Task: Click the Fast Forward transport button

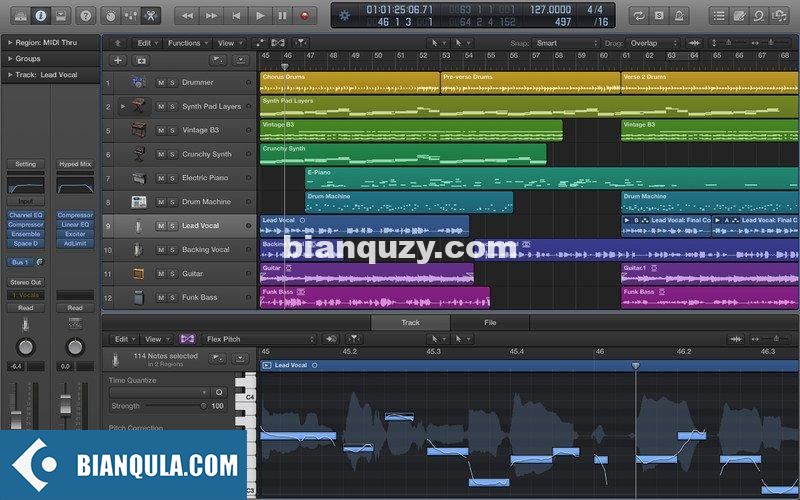Action: (x=211, y=16)
